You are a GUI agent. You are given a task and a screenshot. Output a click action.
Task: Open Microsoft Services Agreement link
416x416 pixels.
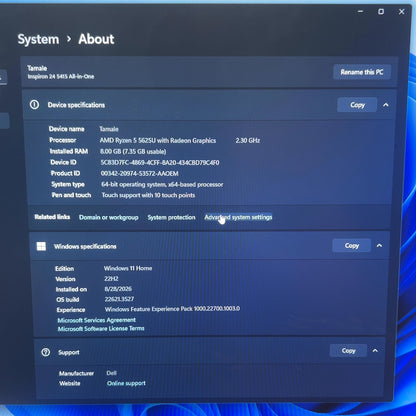coord(97,320)
